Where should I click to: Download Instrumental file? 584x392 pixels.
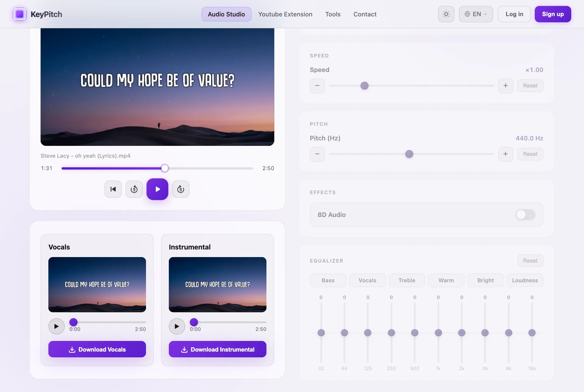(217, 349)
